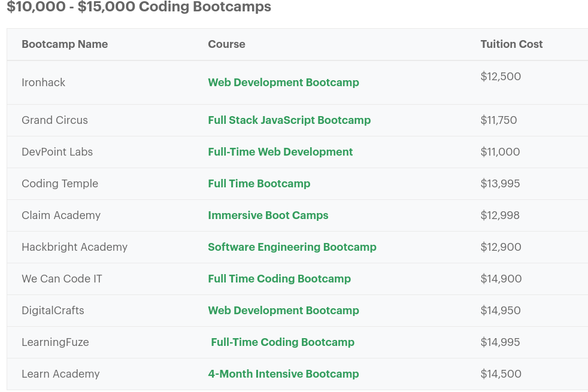Click the Course column header

pos(226,44)
